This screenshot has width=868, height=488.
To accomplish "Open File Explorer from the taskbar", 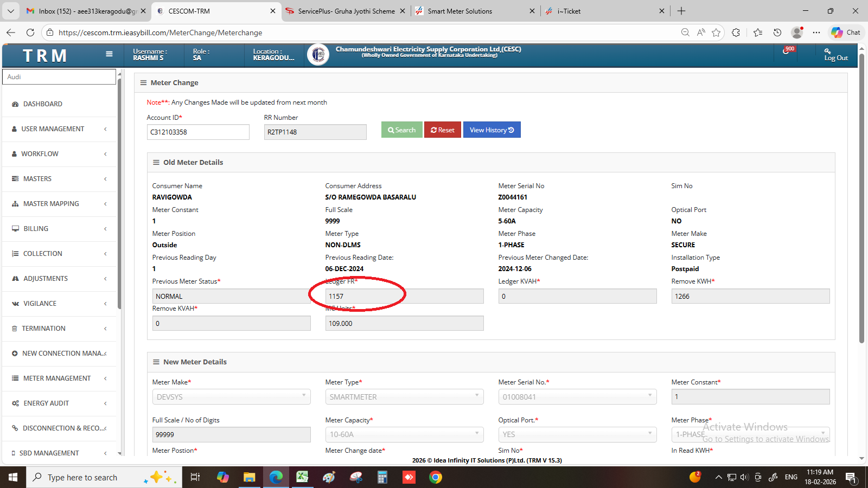I will [249, 477].
